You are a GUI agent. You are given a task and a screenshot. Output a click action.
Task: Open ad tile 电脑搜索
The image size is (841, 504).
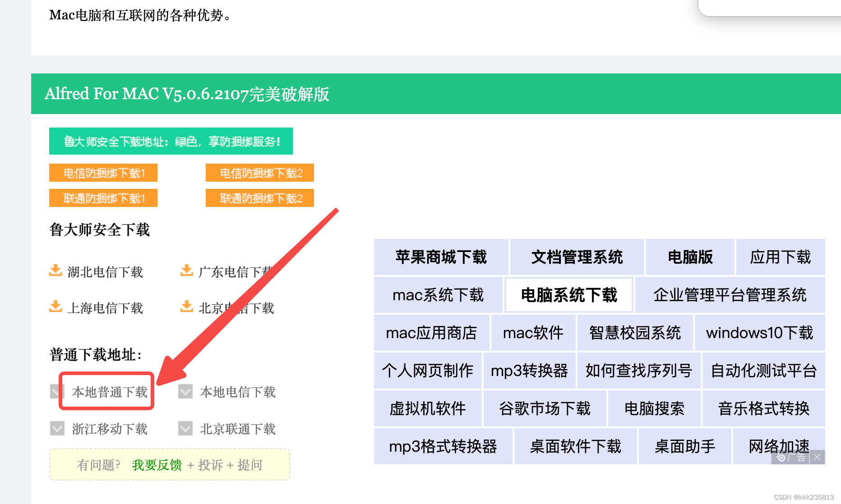pos(654,408)
